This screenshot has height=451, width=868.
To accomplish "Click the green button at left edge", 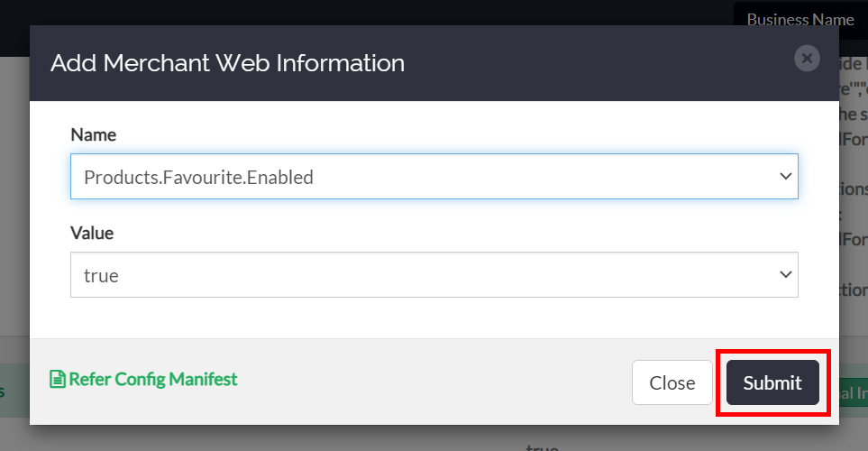I will [13, 391].
